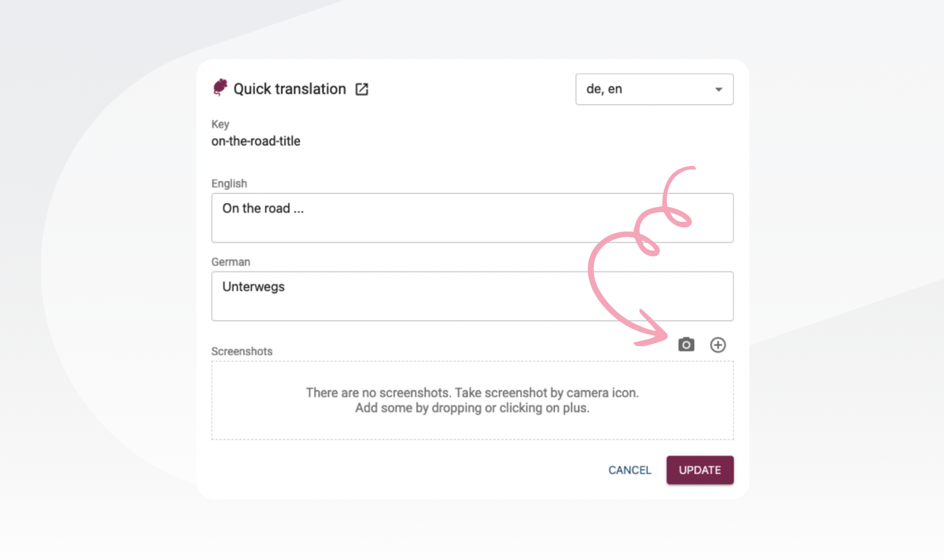This screenshot has width=944, height=560.
Task: Select the German field containing Unterwegs
Action: click(x=472, y=296)
